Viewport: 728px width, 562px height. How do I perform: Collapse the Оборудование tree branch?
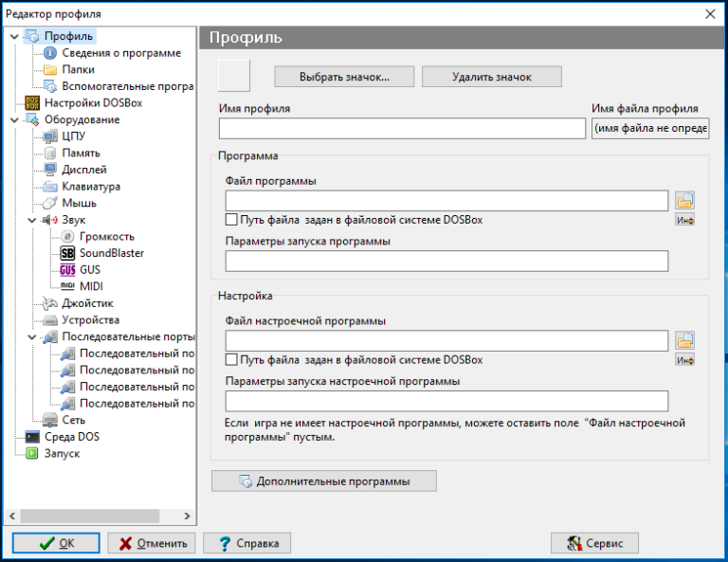tap(13, 119)
